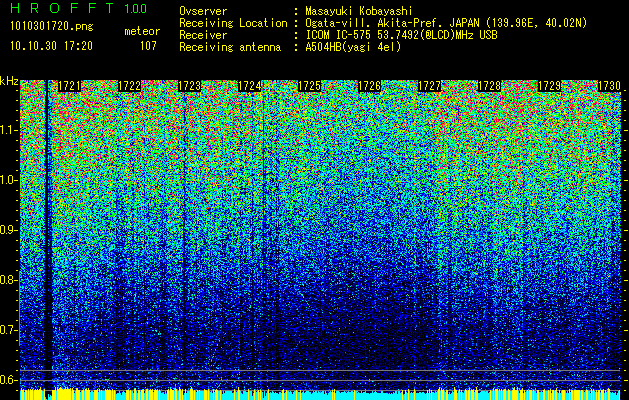Viewport: 629px width, 400px height.
Task: Click the observer name Masayuki Kobayashi
Action: [359, 11]
